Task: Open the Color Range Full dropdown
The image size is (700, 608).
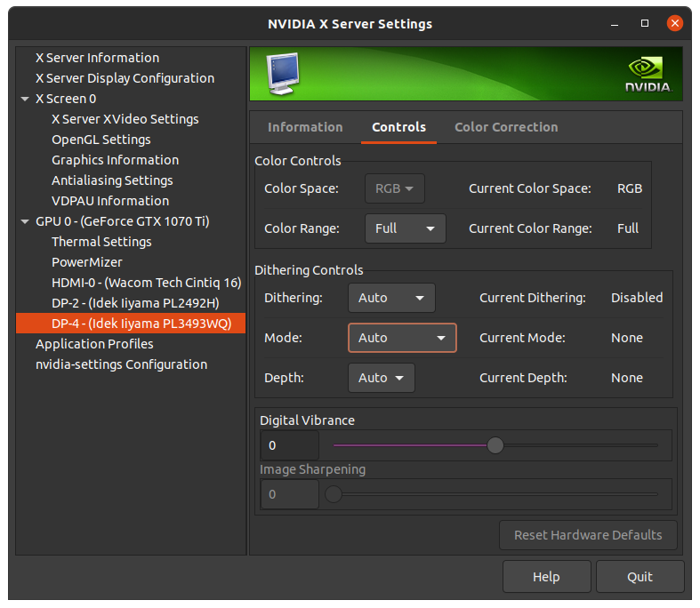Action: pos(406,228)
